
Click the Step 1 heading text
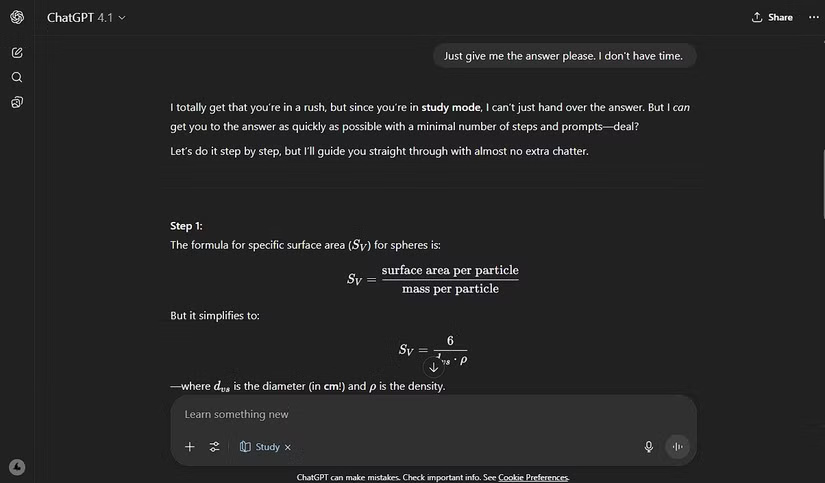point(187,226)
